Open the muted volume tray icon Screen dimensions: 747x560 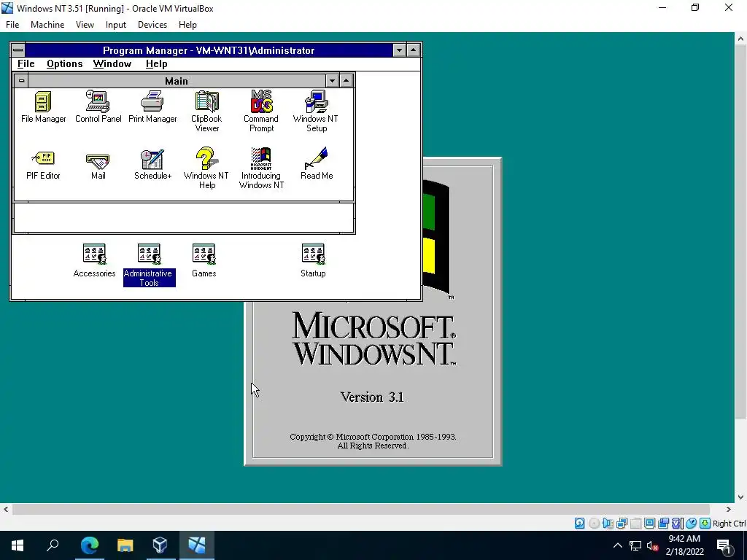(653, 545)
